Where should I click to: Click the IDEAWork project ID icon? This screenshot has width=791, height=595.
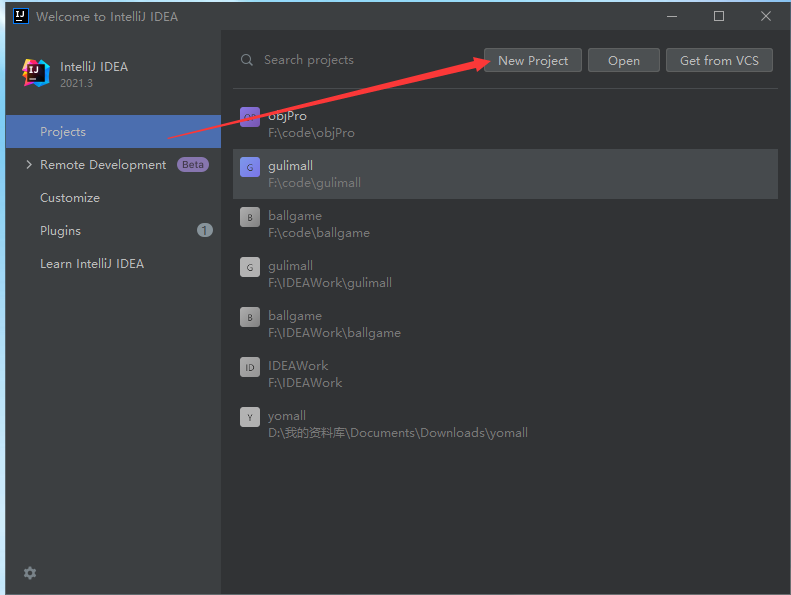(x=250, y=367)
